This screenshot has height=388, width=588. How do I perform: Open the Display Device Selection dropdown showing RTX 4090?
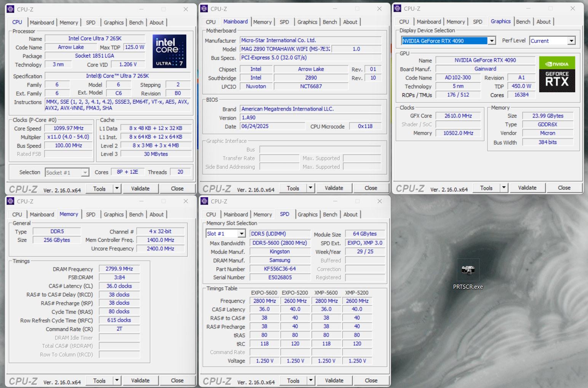click(x=492, y=41)
